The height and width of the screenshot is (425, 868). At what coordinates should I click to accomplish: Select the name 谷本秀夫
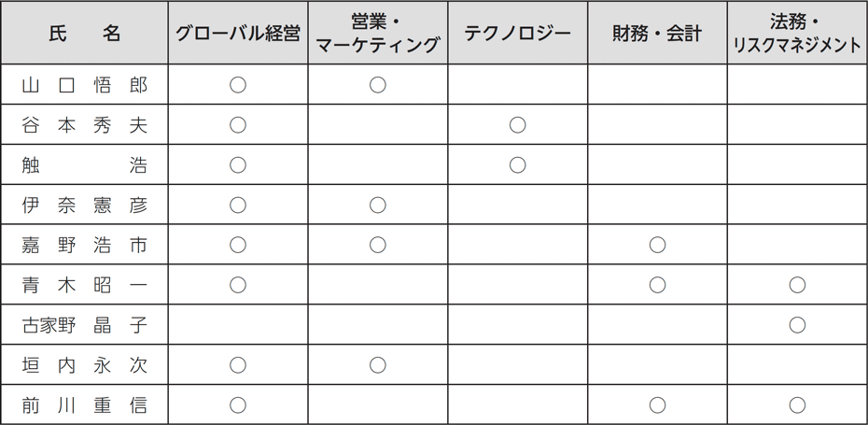tap(84, 125)
